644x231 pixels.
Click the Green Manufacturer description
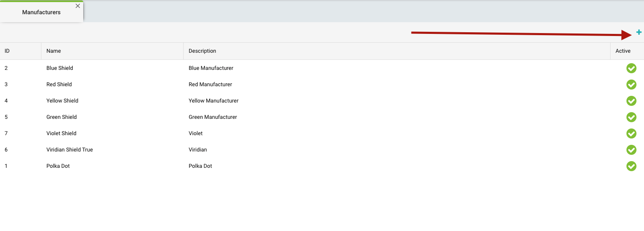tap(212, 117)
